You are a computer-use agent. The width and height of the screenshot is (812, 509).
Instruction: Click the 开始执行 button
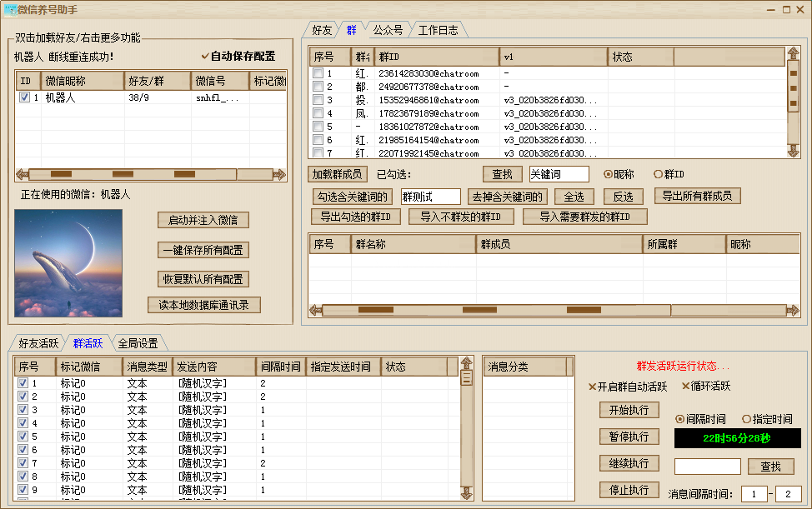pos(629,411)
